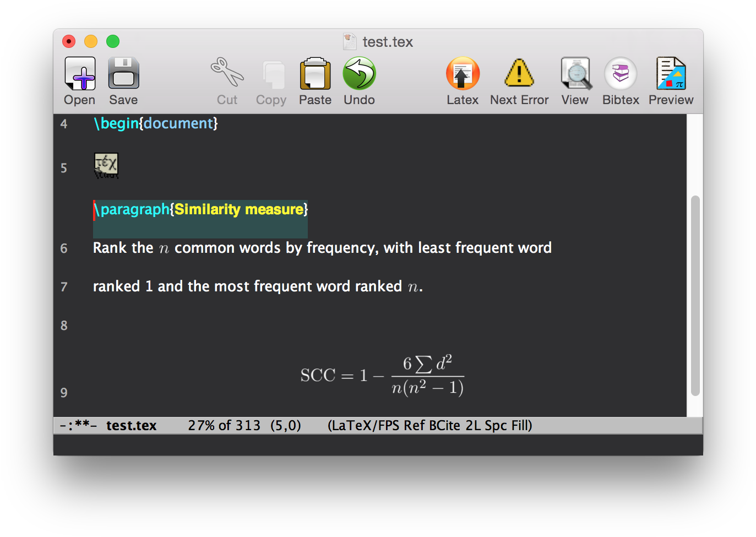Jump to the Next Error
756x537 pixels.
(518, 73)
